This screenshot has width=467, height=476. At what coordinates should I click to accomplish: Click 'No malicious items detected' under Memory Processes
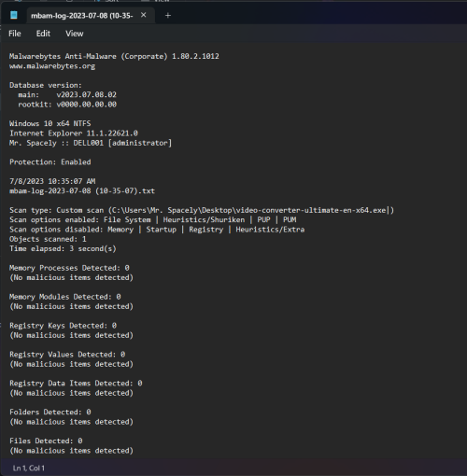tap(71, 277)
